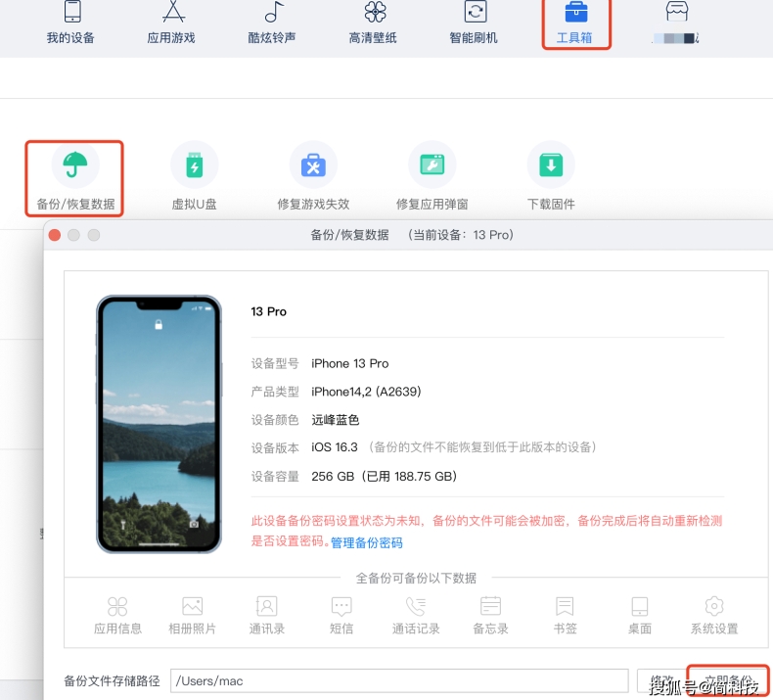Click the iPhone 13 Pro model value

pyautogui.click(x=350, y=363)
